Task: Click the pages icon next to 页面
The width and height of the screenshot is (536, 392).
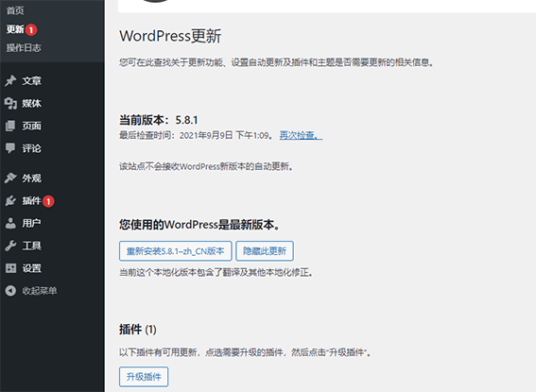Action: (10, 126)
